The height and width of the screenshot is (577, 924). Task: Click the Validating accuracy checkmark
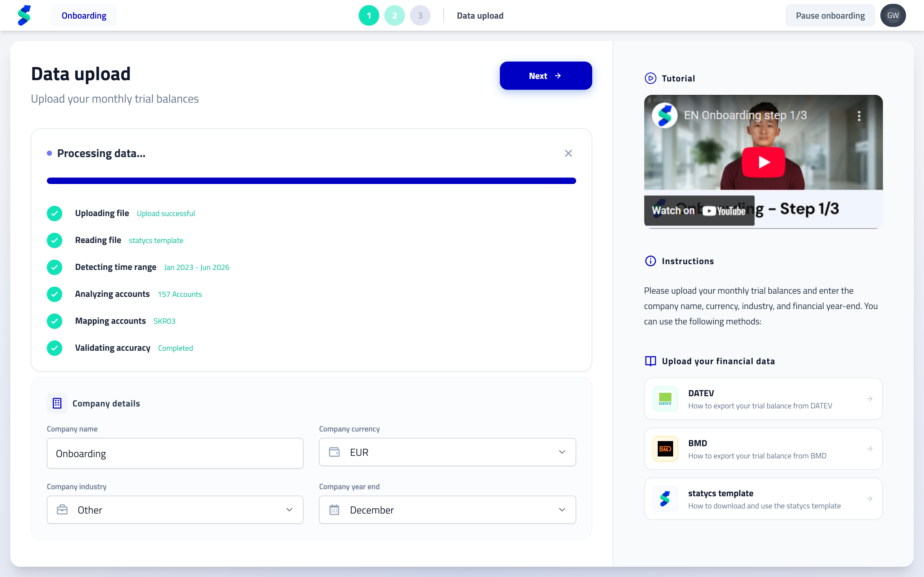tap(55, 348)
